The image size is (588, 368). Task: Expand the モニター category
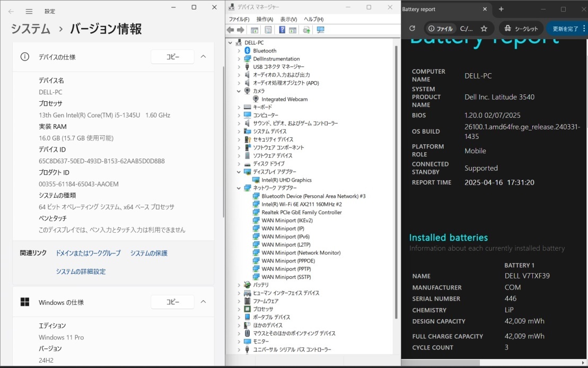coord(239,341)
